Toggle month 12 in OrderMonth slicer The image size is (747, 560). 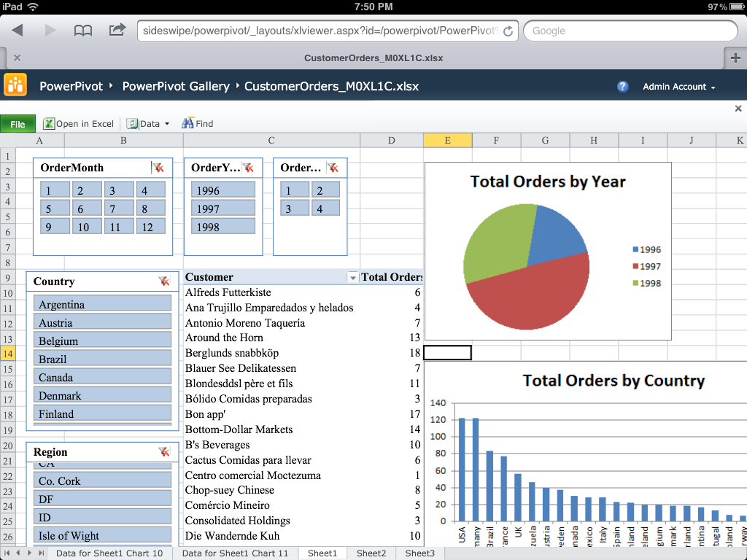pos(150,227)
